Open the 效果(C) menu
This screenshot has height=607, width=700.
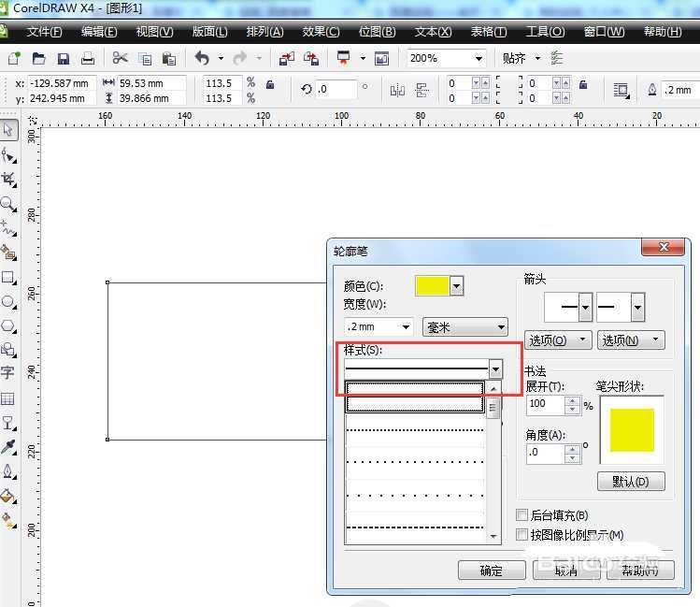click(x=321, y=32)
